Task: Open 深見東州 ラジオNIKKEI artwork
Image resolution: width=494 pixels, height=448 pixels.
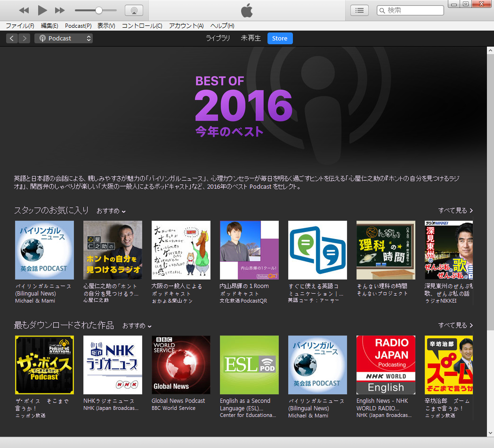Action: point(449,250)
